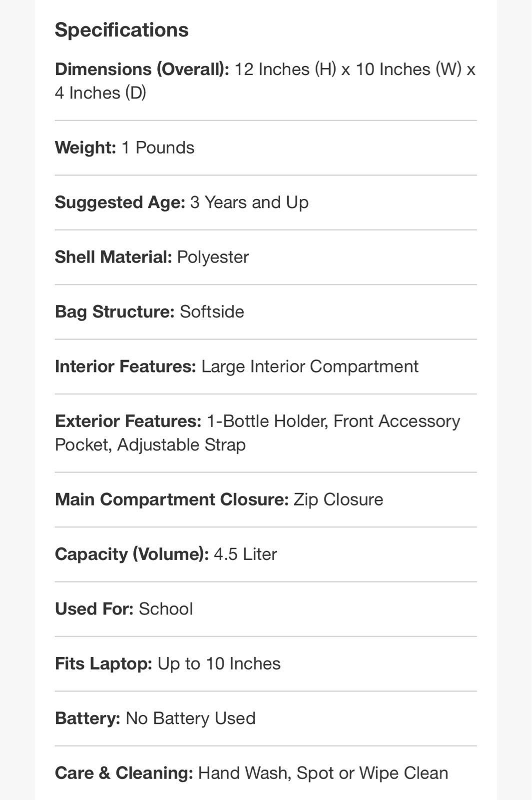The image size is (532, 800).
Task: Tap the Interior Features label
Action: pyautogui.click(x=125, y=366)
